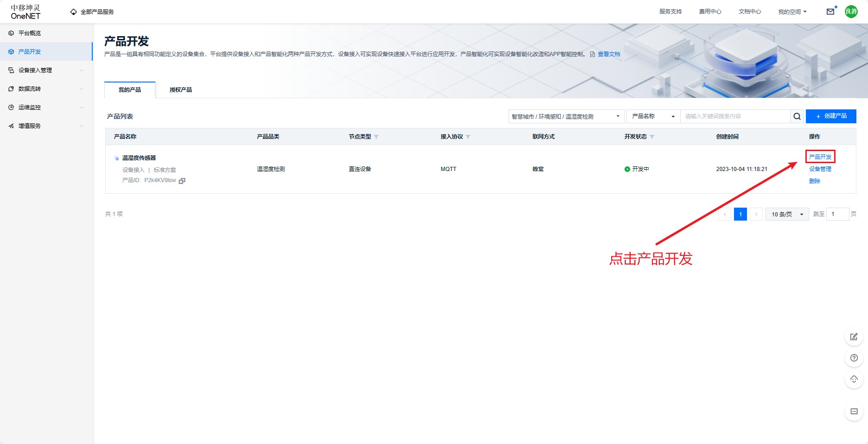Click the 设备接入管理 sidebar icon
Screen dimensions: 868x444
(x=11, y=70)
